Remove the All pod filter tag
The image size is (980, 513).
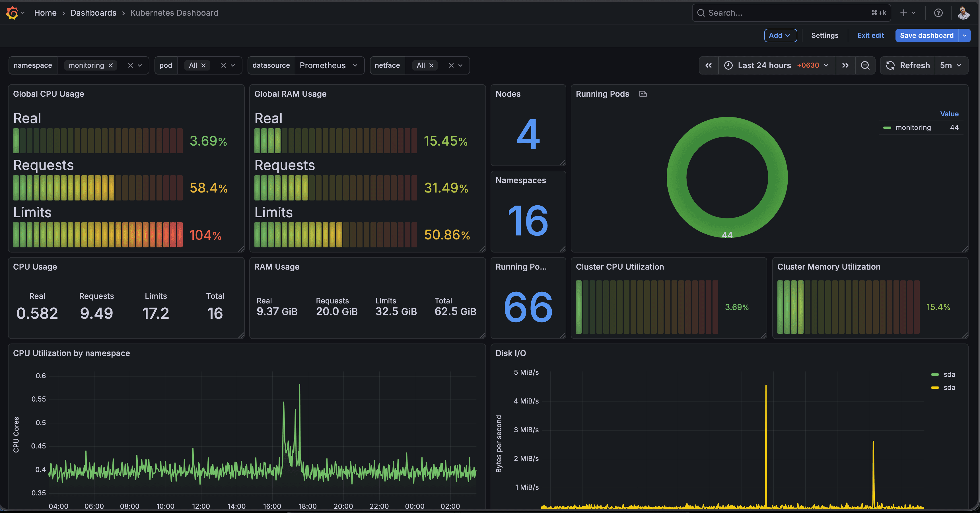(x=204, y=65)
